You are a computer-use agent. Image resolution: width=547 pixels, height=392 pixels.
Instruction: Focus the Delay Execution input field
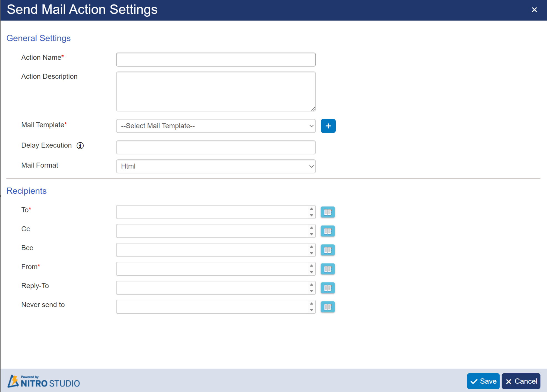(216, 147)
